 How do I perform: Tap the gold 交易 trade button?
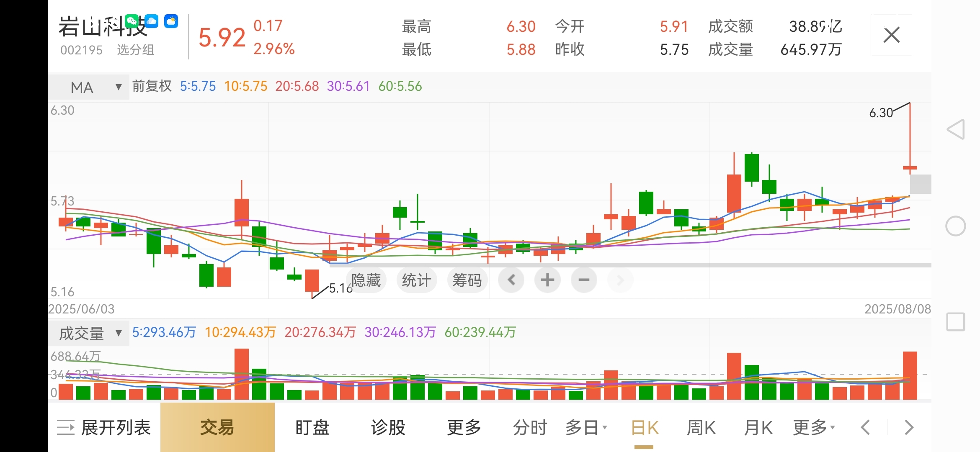point(217,427)
